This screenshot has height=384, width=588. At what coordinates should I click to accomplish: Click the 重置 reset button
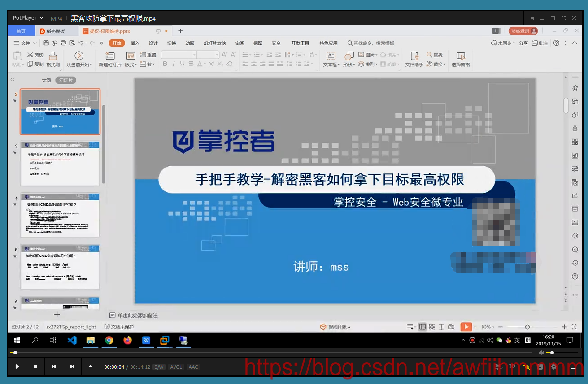148,55
